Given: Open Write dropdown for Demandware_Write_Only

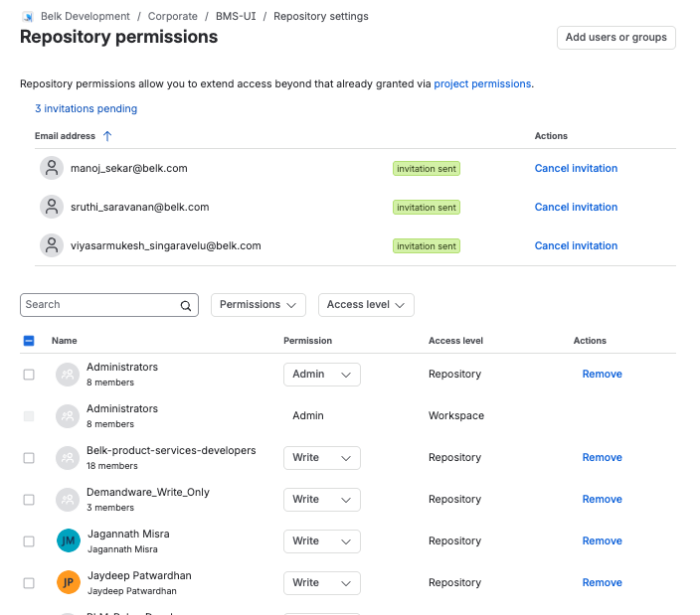Looking at the screenshot, I should click(x=322, y=500).
